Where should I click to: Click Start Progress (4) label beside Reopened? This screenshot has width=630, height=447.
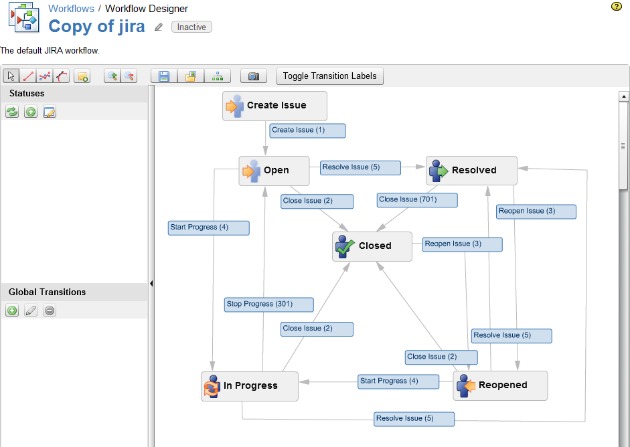point(398,382)
